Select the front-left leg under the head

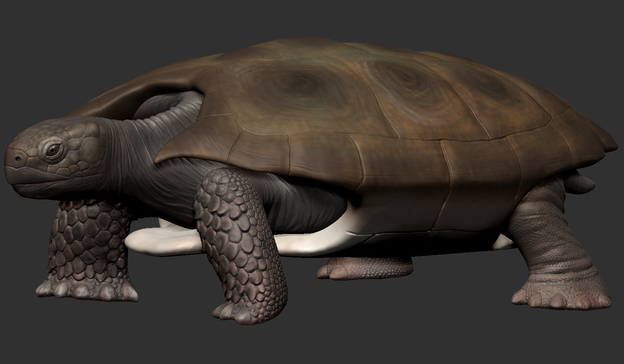tap(88, 240)
